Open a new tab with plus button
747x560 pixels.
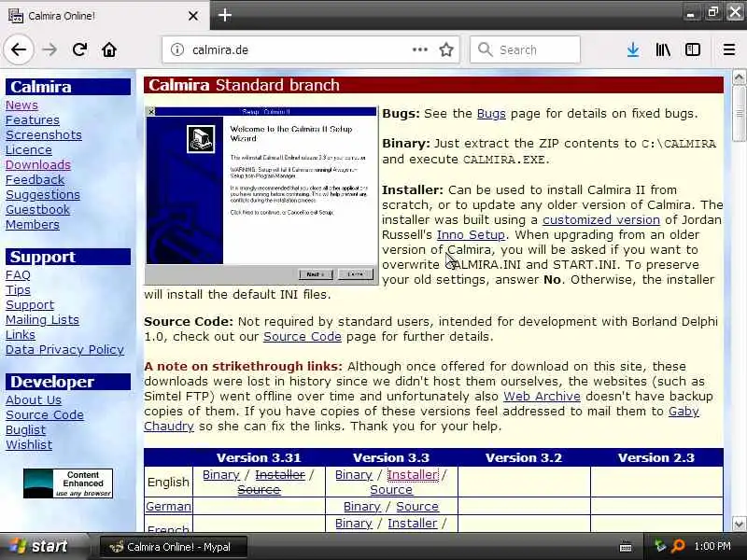225,15
